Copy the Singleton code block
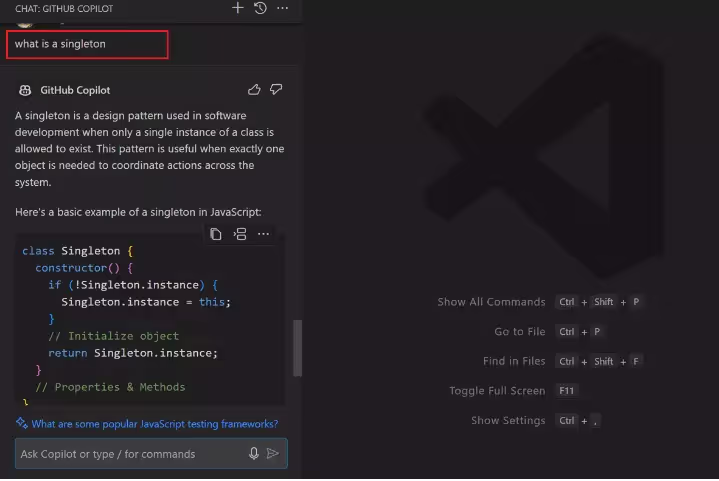The height and width of the screenshot is (481, 719). pos(216,234)
